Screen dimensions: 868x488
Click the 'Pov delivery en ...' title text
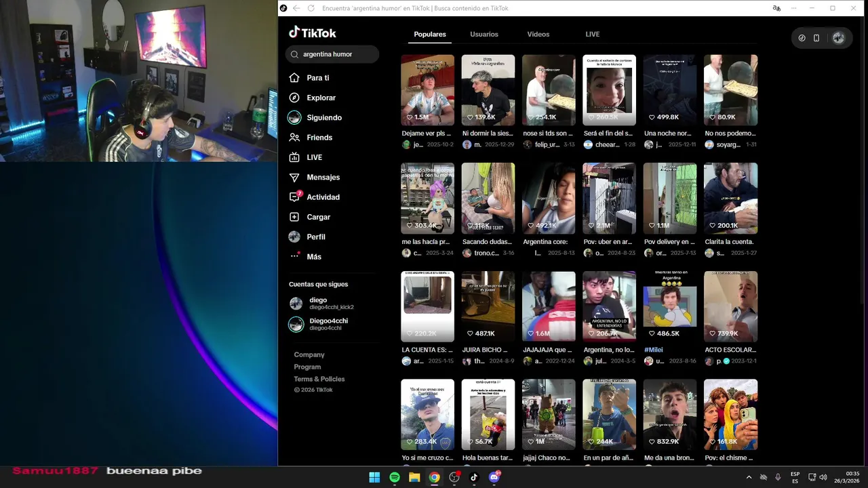(669, 241)
